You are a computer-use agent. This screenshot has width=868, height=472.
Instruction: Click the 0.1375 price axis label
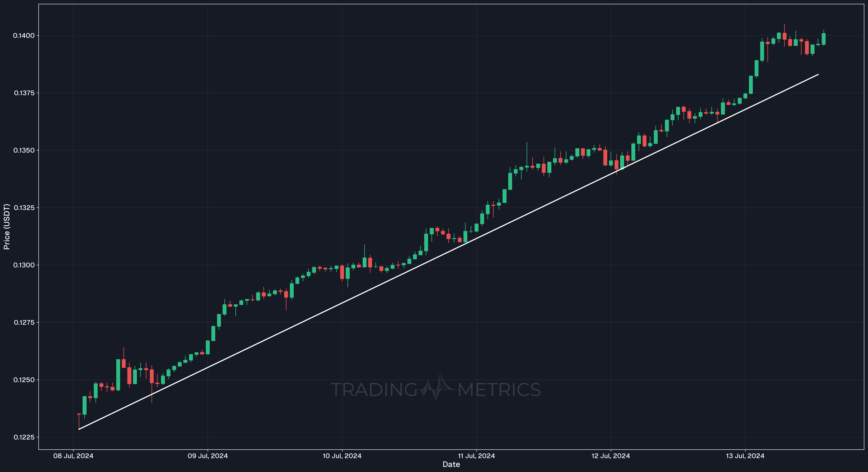(24, 93)
